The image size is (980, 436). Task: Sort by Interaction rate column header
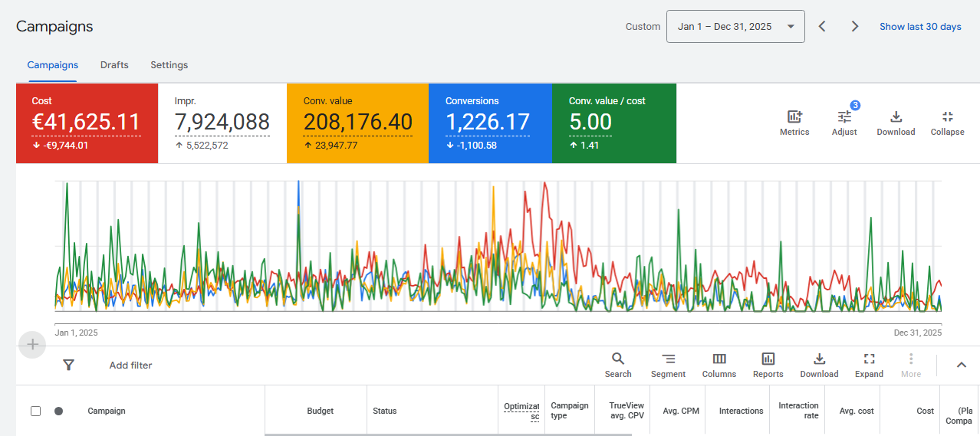click(x=798, y=411)
